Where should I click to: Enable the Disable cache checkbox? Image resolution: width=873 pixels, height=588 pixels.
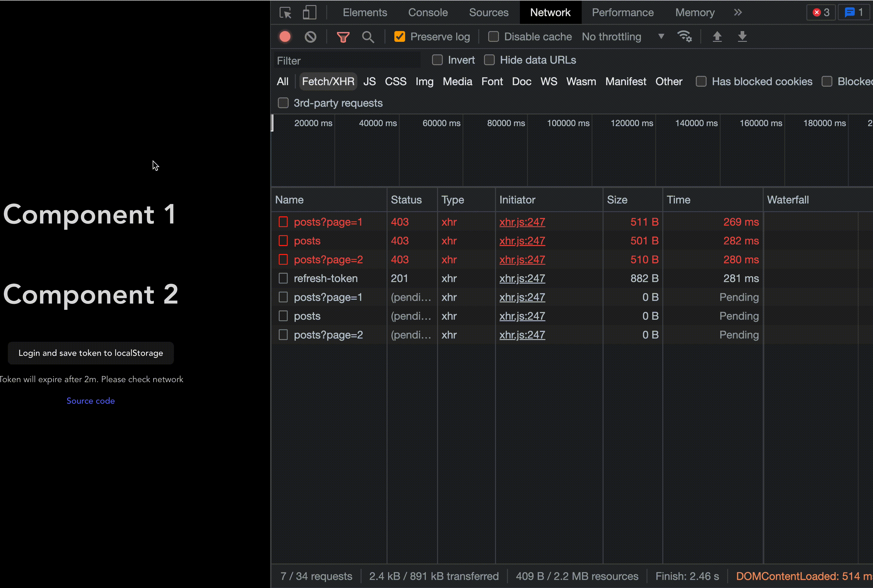tap(493, 37)
